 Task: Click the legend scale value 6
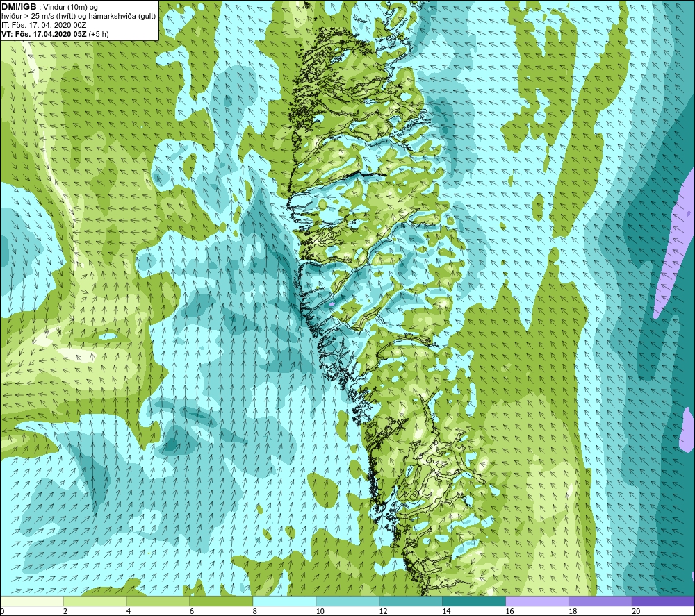[x=192, y=611]
